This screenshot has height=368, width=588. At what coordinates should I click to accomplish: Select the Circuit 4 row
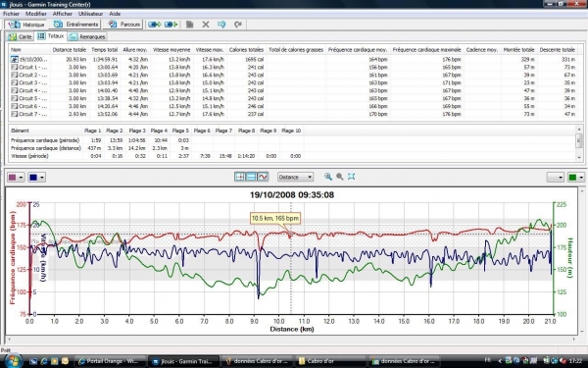293,90
